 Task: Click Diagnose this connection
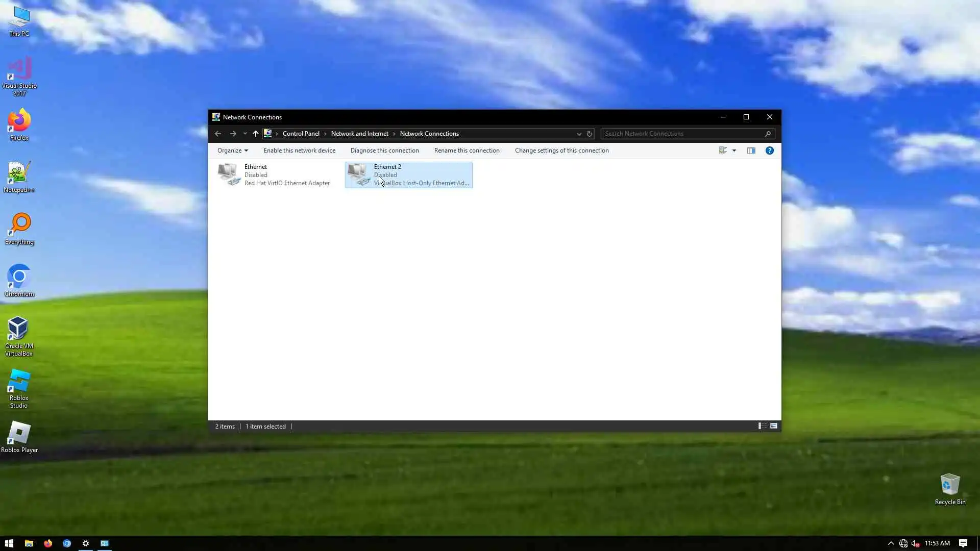384,151
